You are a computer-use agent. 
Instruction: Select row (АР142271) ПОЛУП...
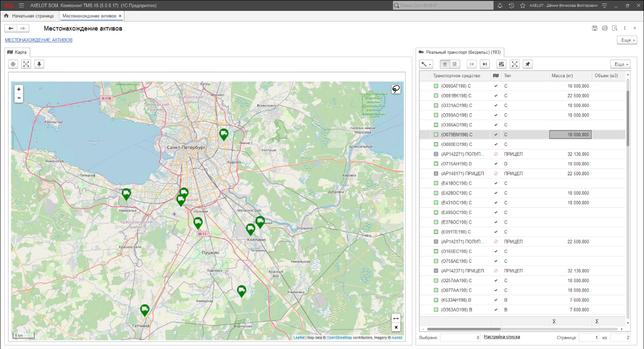click(523, 154)
